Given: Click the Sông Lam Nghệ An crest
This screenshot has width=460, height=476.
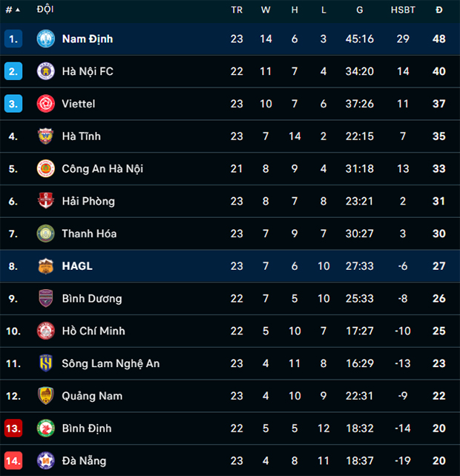Looking at the screenshot, I should (45, 363).
